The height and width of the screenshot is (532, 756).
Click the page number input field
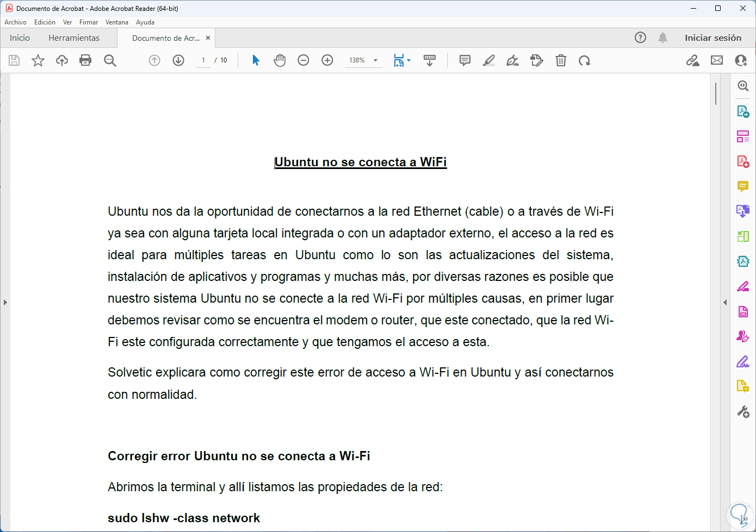pyautogui.click(x=203, y=60)
